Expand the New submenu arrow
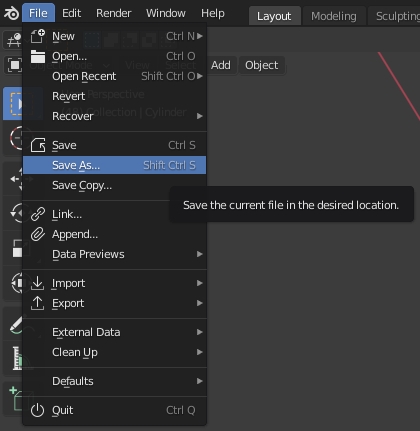This screenshot has height=431, width=420. (x=200, y=36)
